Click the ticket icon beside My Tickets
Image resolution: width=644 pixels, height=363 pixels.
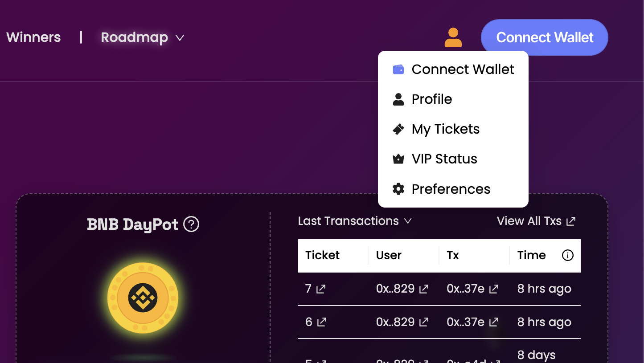pos(398,129)
